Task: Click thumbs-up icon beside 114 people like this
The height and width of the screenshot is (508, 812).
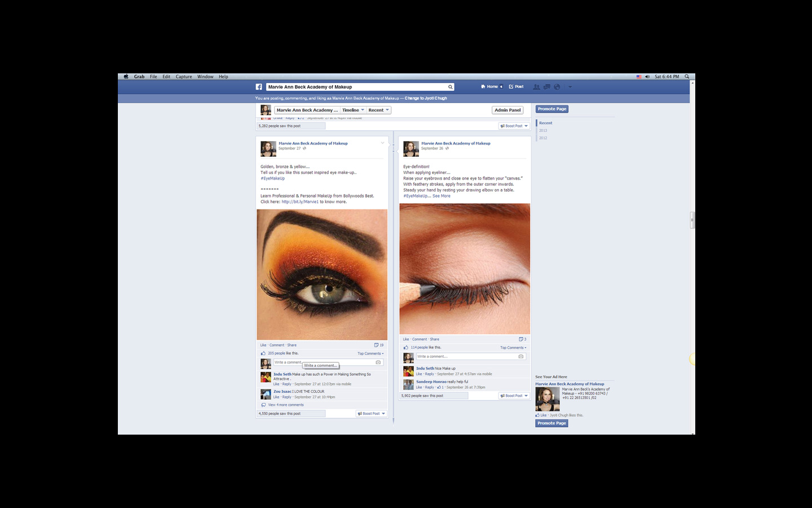Action: [406, 348]
